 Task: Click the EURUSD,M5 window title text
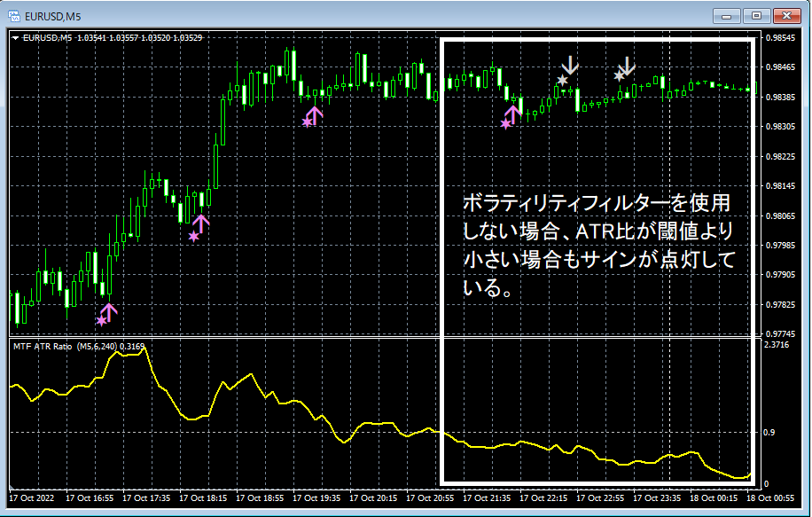[x=53, y=17]
